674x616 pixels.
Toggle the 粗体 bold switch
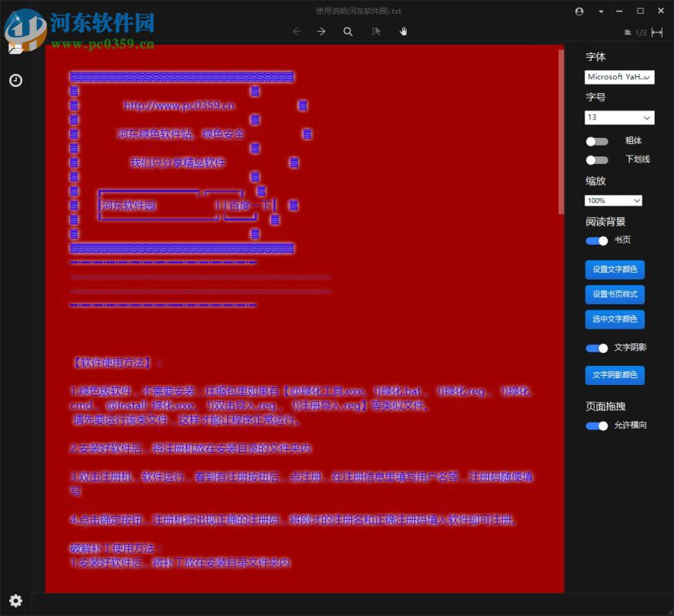[x=596, y=141]
